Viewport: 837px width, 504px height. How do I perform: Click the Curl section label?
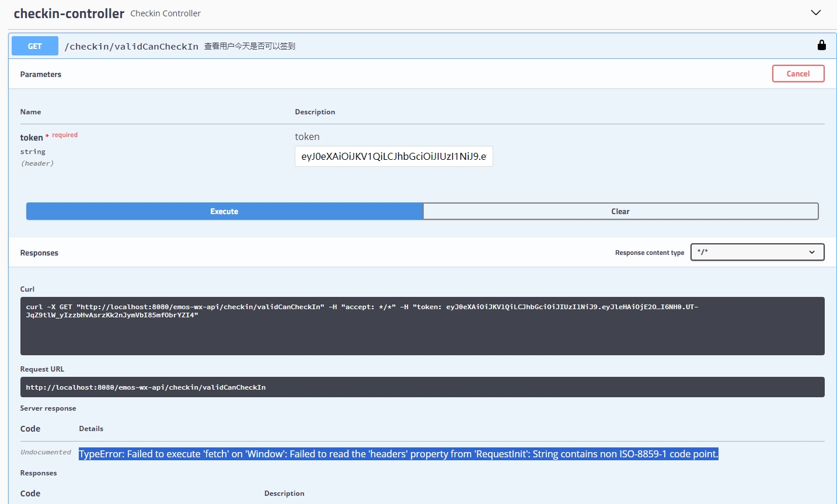[27, 289]
